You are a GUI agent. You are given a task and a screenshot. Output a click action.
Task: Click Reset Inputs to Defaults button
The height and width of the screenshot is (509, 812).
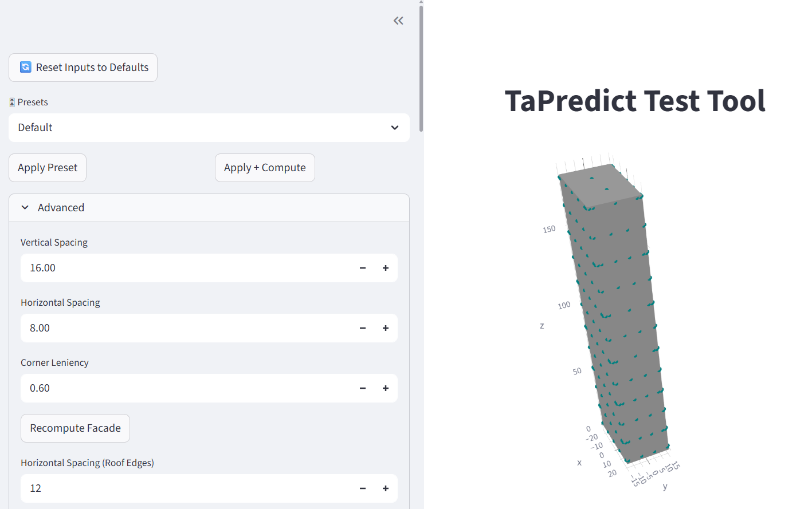click(83, 68)
